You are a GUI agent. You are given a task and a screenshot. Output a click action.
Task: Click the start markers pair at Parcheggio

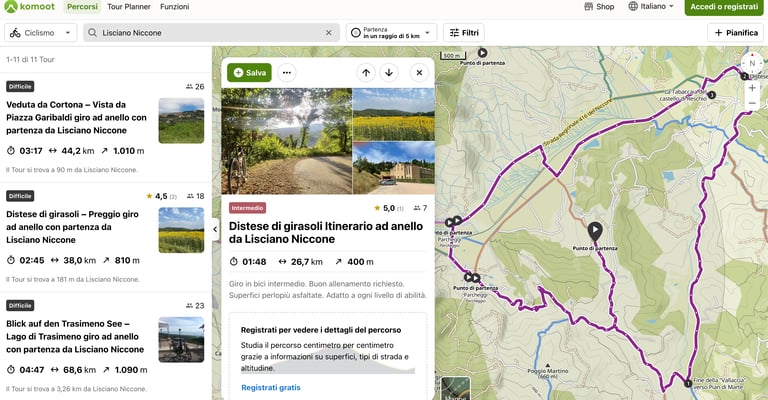[x=472, y=278]
